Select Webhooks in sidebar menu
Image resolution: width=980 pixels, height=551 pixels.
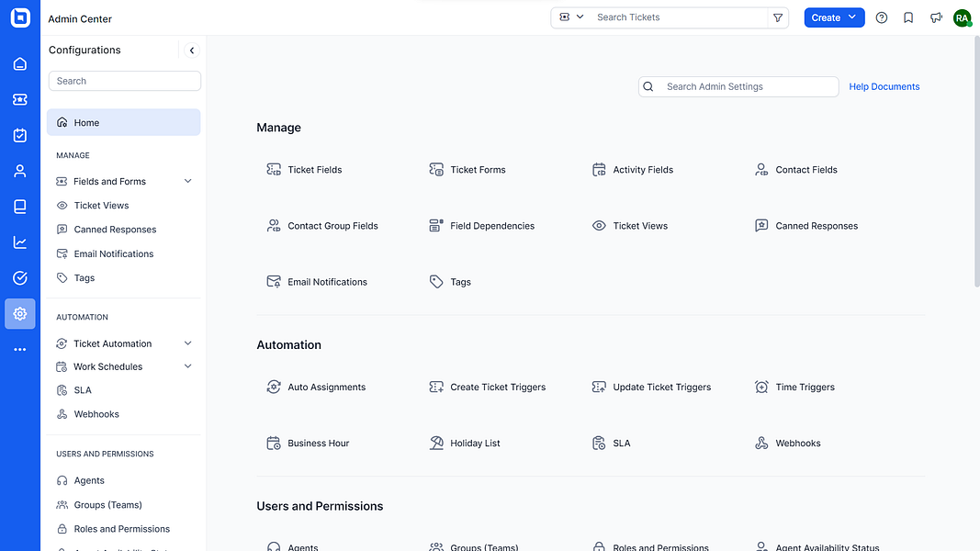96,414
